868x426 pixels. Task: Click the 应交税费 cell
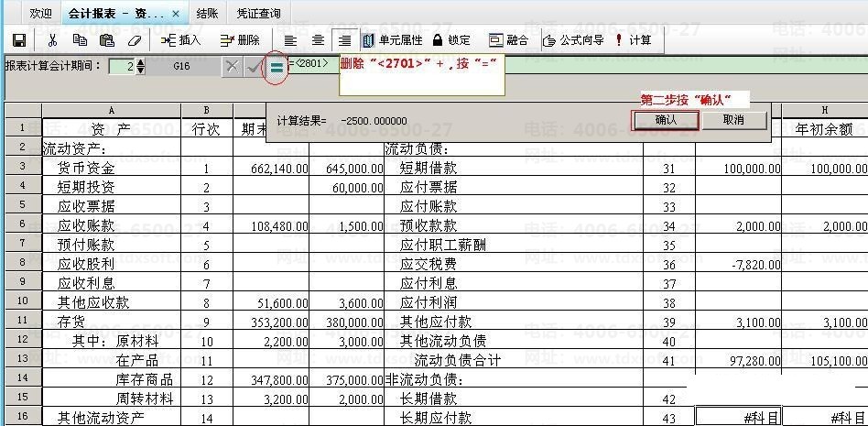coord(514,264)
